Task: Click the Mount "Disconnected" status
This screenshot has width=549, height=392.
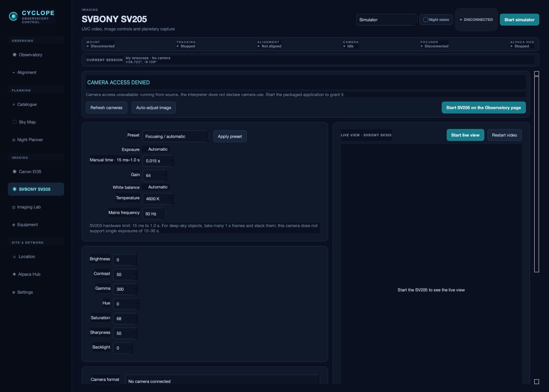Action: pyautogui.click(x=101, y=46)
